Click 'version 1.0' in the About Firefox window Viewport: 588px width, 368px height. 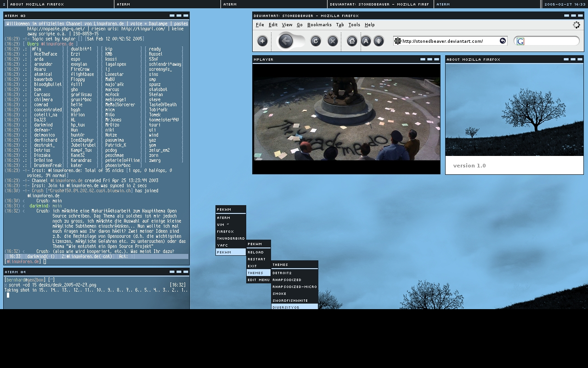pos(469,166)
